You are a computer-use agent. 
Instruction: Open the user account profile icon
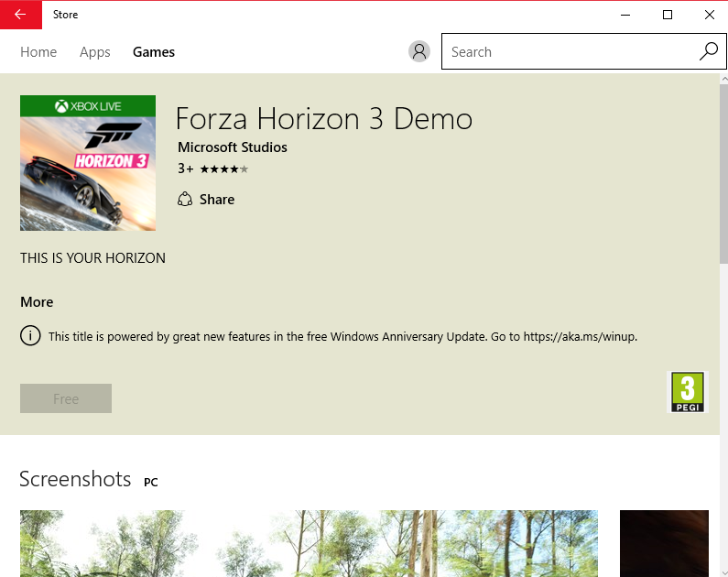pyautogui.click(x=418, y=51)
